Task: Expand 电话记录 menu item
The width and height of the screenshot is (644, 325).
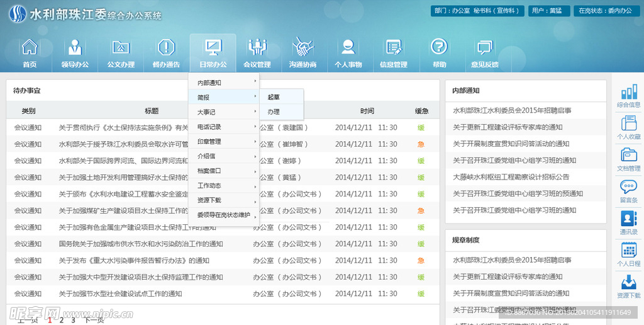Action: (224, 127)
